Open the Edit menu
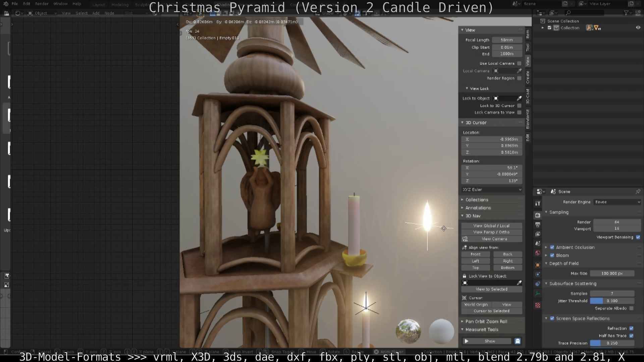Viewport: 644px width, 362px height. (26, 4)
